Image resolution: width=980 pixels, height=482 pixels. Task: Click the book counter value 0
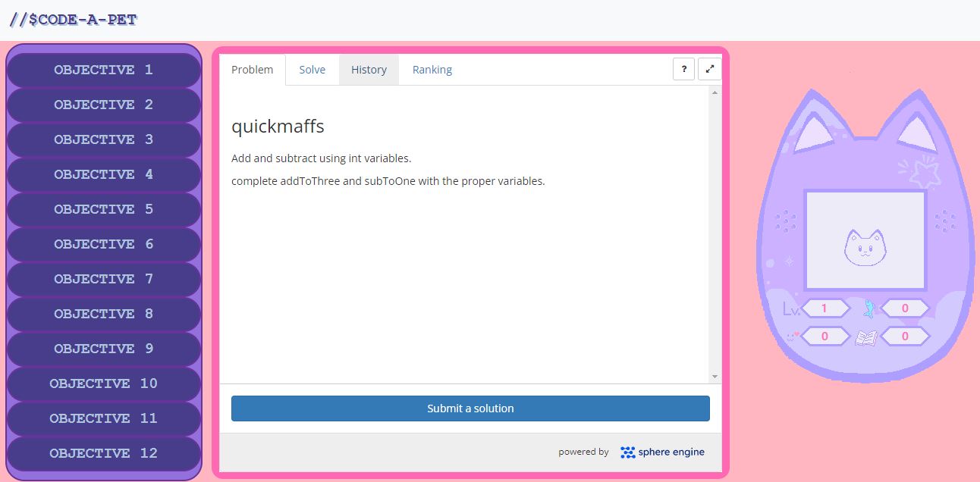(905, 336)
